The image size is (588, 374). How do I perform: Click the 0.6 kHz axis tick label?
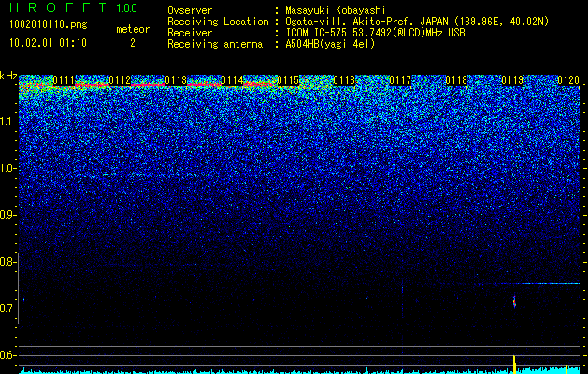point(7,355)
